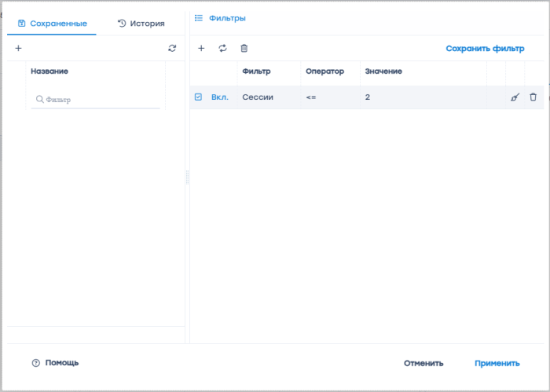The width and height of the screenshot is (550, 392).
Task: Add a new saved filter in left panel
Action: coord(18,49)
